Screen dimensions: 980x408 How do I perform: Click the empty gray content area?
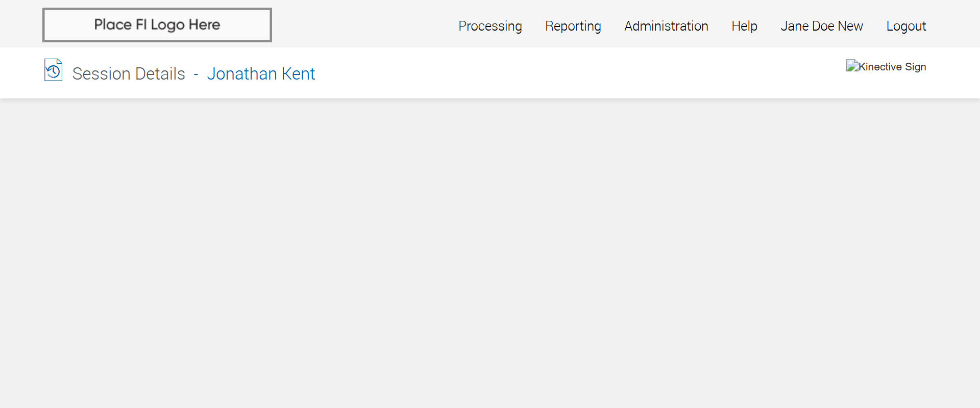coord(490,255)
